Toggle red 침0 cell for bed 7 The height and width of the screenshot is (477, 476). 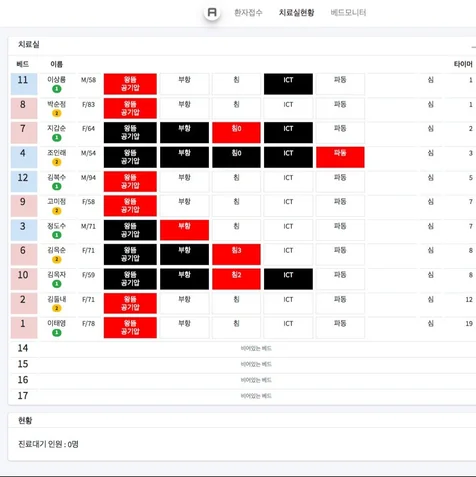236,133
